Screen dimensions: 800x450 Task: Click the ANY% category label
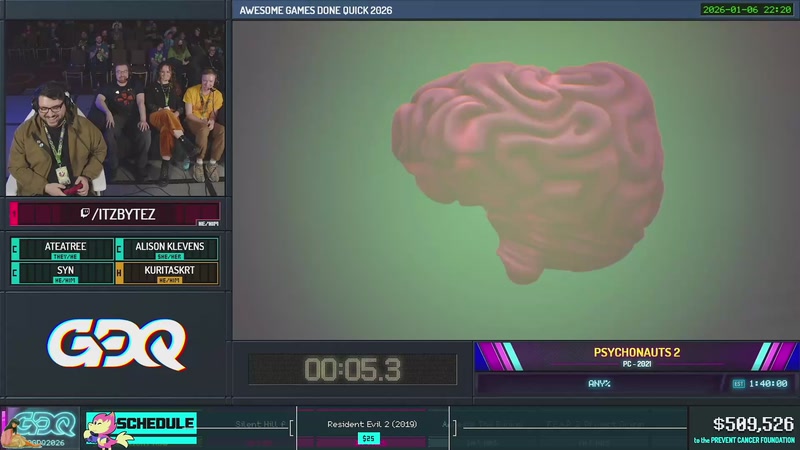[599, 384]
